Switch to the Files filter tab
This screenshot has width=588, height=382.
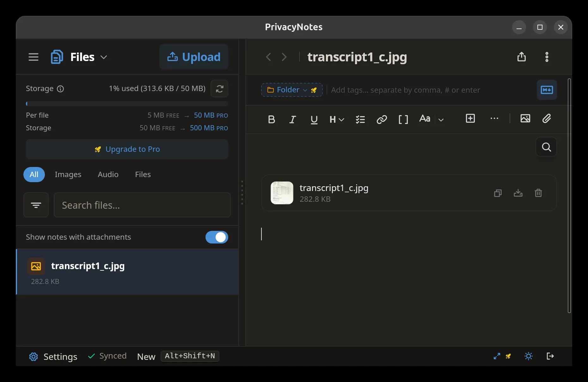143,175
